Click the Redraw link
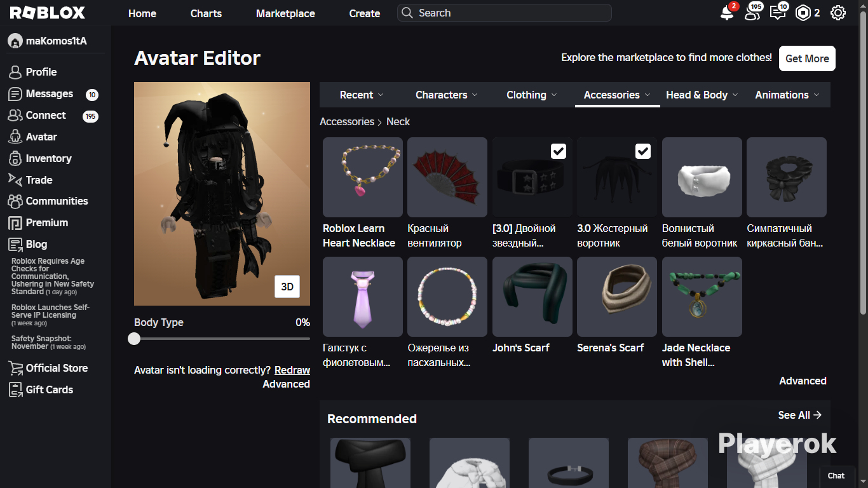Viewport: 868px width, 488px height. pyautogui.click(x=292, y=370)
